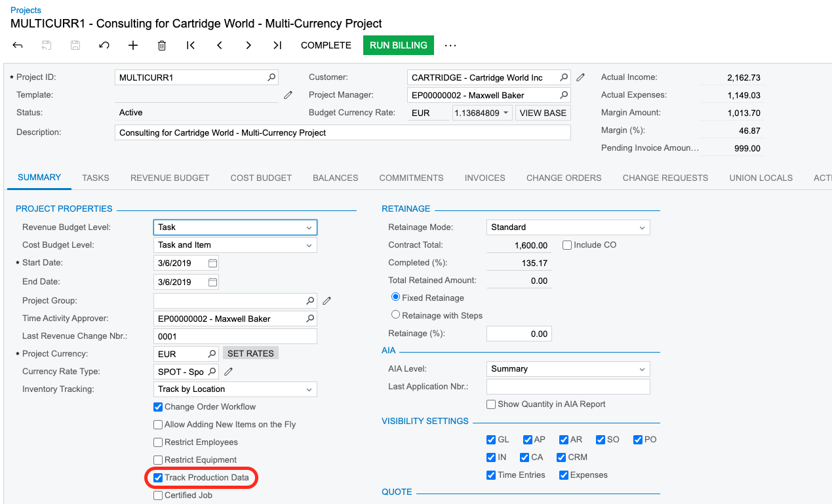The image size is (832, 504).
Task: Uncheck Track Production Data checkbox
Action: (x=158, y=478)
